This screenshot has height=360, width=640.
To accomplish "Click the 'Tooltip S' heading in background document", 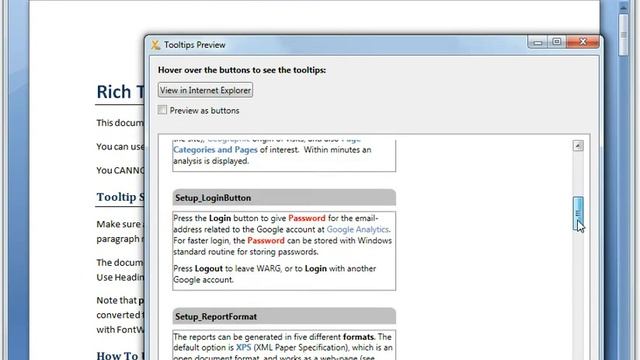I will point(120,197).
